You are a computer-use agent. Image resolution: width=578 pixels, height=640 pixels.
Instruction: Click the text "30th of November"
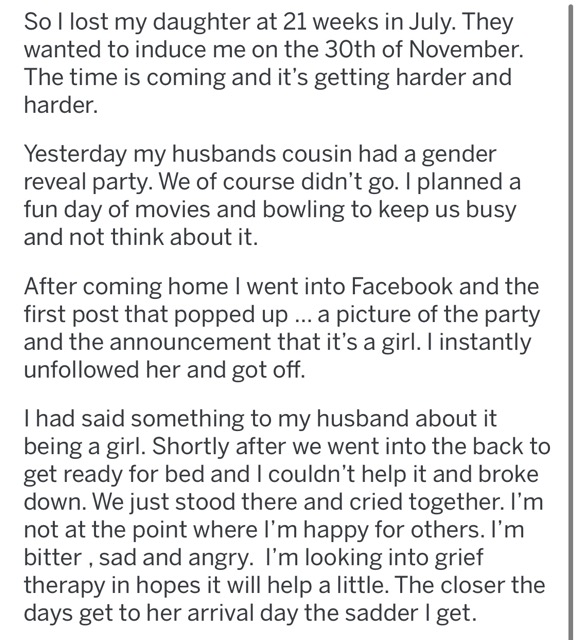(x=423, y=50)
